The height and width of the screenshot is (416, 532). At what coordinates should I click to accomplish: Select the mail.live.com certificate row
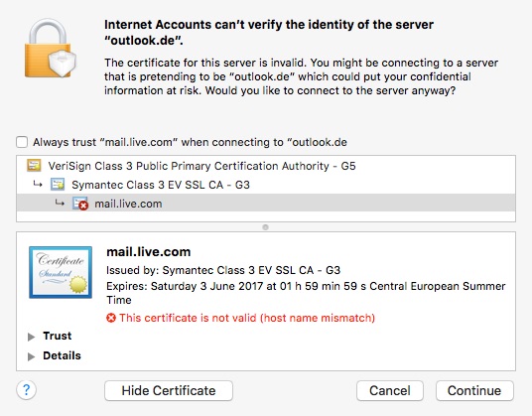266,204
